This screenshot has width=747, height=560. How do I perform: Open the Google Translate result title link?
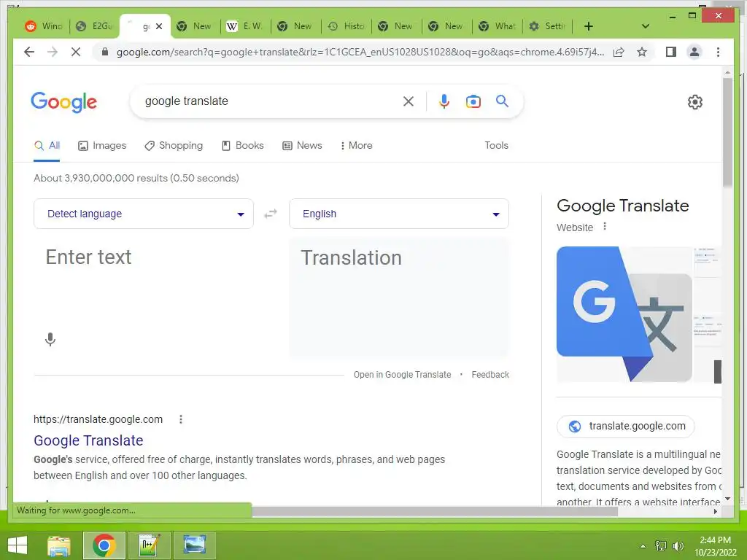coord(88,440)
